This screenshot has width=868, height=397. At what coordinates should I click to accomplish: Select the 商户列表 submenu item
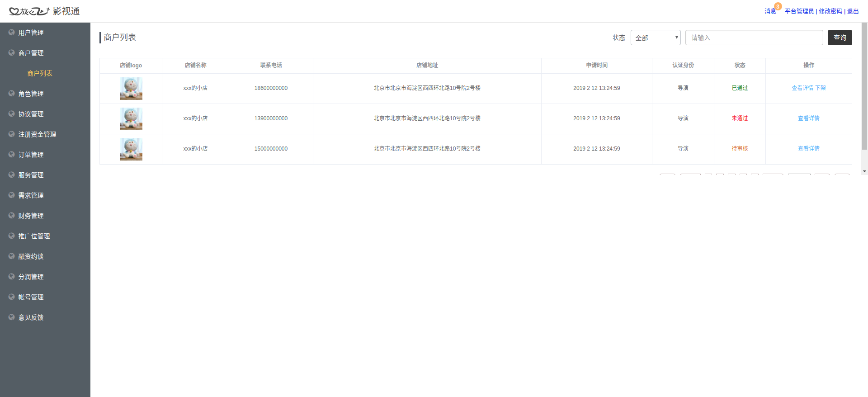[40, 73]
